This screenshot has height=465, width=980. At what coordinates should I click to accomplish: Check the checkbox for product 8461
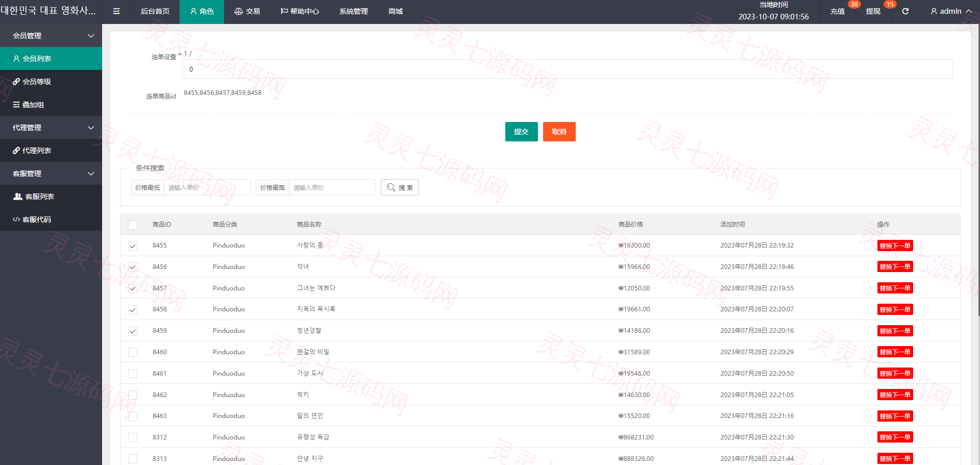coord(133,374)
